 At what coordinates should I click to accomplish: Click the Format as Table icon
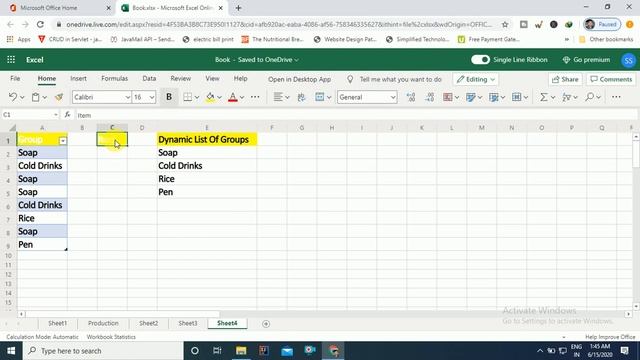pos(471,97)
